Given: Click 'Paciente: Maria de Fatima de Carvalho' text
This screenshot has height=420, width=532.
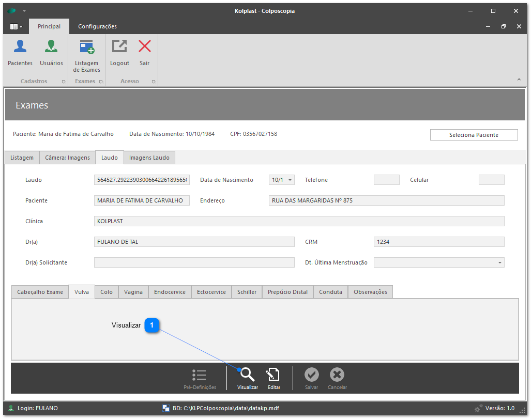Looking at the screenshot, I should (x=63, y=134).
